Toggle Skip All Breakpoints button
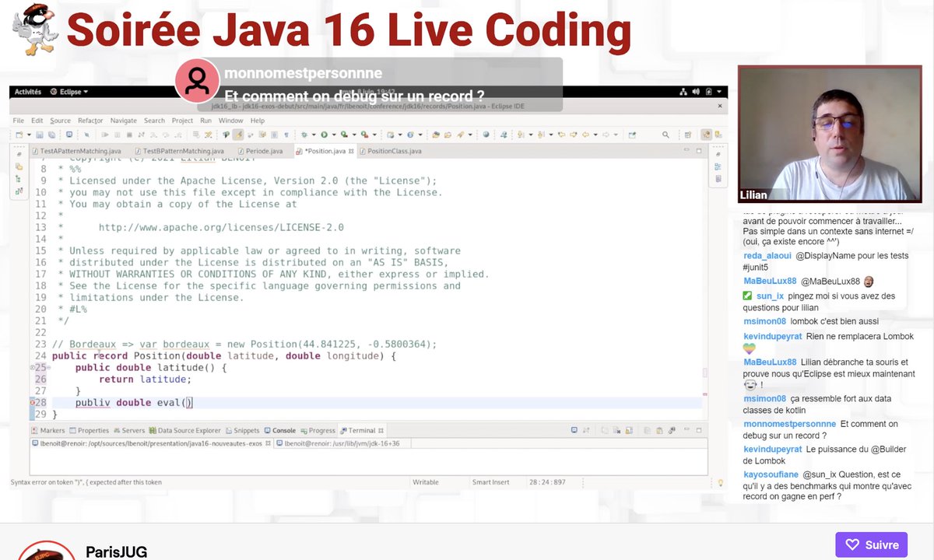 [x=86, y=135]
